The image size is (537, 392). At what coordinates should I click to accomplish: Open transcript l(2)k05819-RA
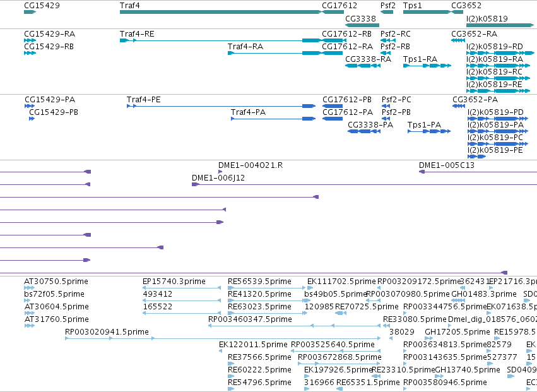pyautogui.click(x=499, y=66)
